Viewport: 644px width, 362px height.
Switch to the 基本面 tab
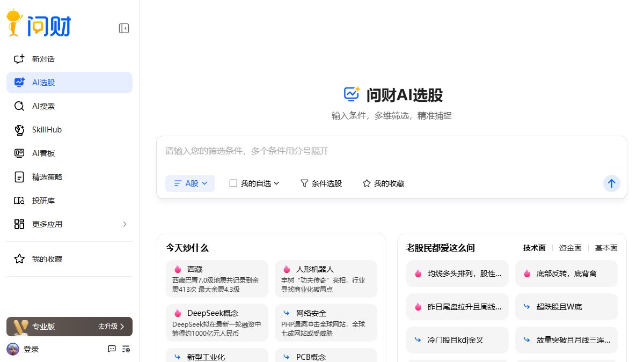coord(606,248)
